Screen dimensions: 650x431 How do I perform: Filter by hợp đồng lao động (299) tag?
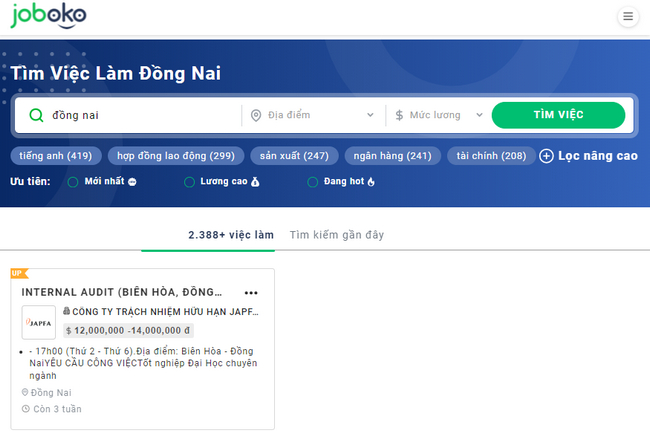click(176, 156)
